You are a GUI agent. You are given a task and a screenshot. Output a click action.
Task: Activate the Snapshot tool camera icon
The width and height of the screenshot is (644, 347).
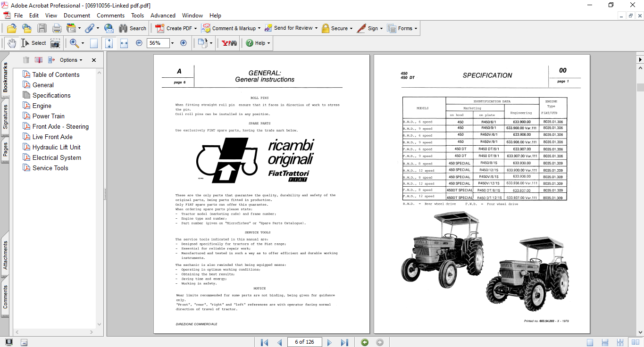pos(55,43)
